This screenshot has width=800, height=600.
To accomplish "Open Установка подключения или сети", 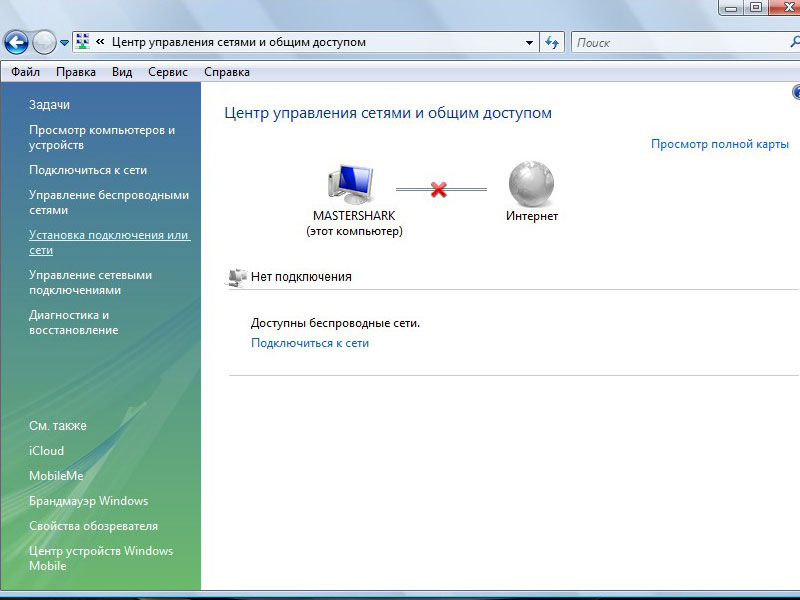I will (x=109, y=242).
